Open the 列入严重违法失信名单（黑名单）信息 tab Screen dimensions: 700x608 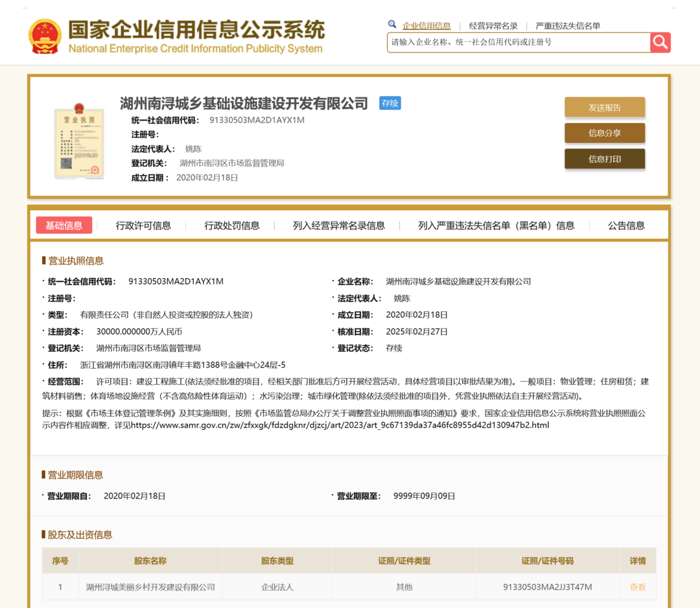pyautogui.click(x=496, y=226)
